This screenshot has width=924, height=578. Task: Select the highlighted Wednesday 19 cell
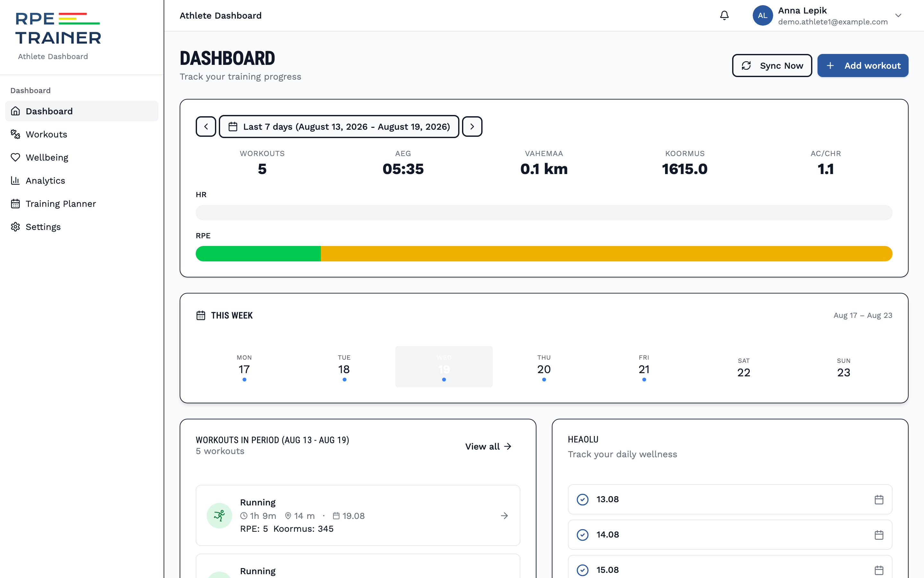[x=444, y=367]
